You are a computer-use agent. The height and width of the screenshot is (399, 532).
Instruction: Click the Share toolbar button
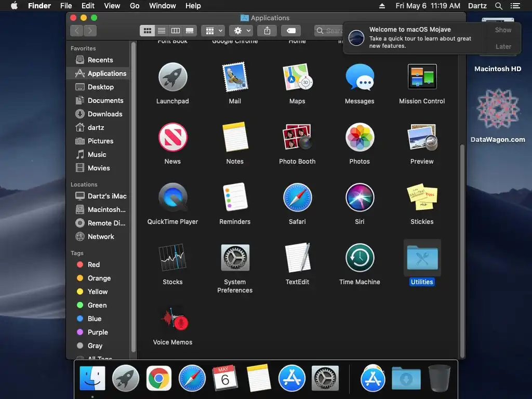tap(268, 31)
